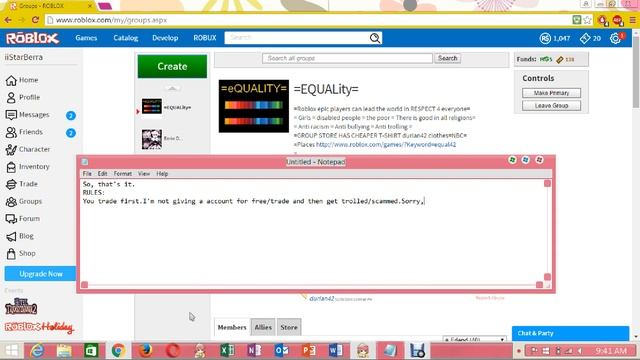This screenshot has height=360, width=640.
Task: Open PowerPoint from the taskbar
Action: pos(309,351)
